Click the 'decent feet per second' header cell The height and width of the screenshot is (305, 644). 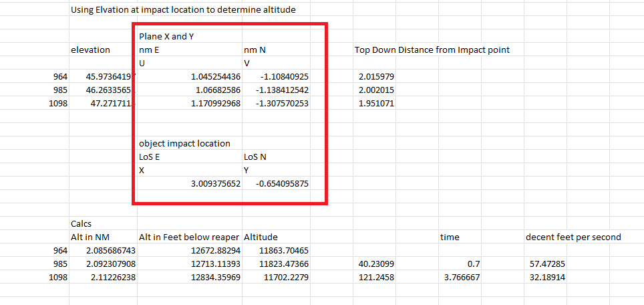point(573,237)
